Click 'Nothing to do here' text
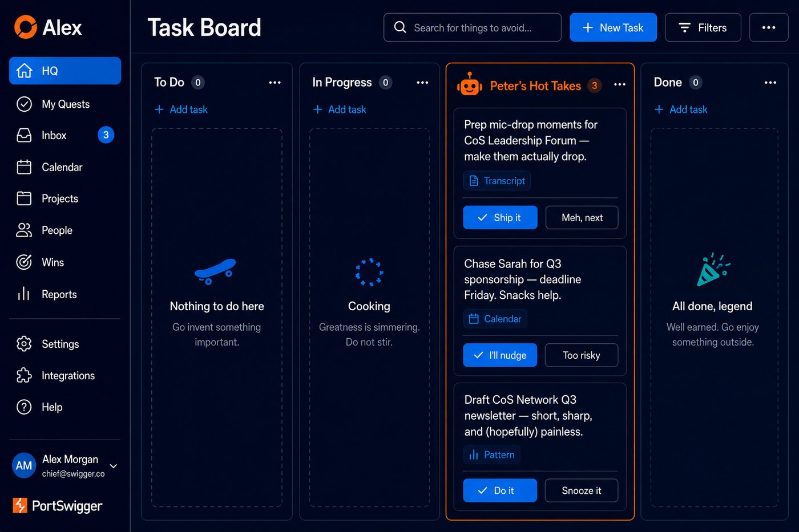This screenshot has height=532, width=799. (x=217, y=306)
